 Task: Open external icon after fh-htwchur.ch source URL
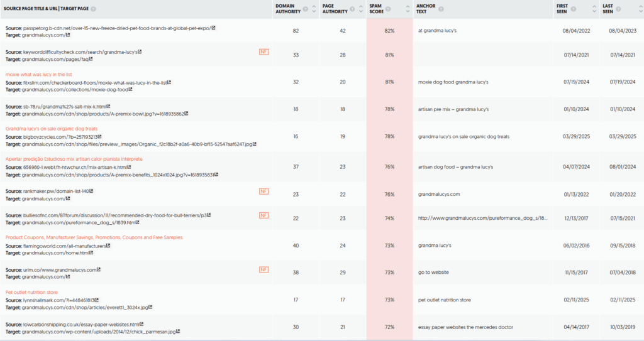point(129,167)
